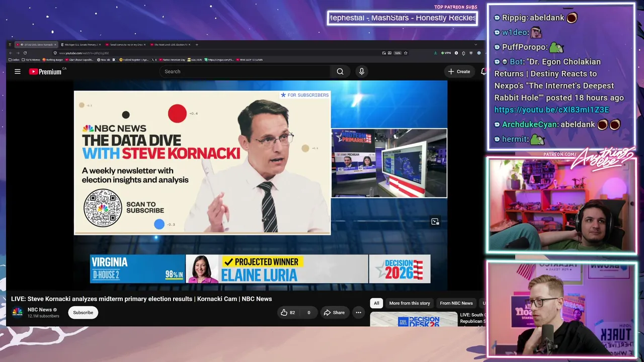
Task: Focus the YouTube Search field
Action: point(246,71)
